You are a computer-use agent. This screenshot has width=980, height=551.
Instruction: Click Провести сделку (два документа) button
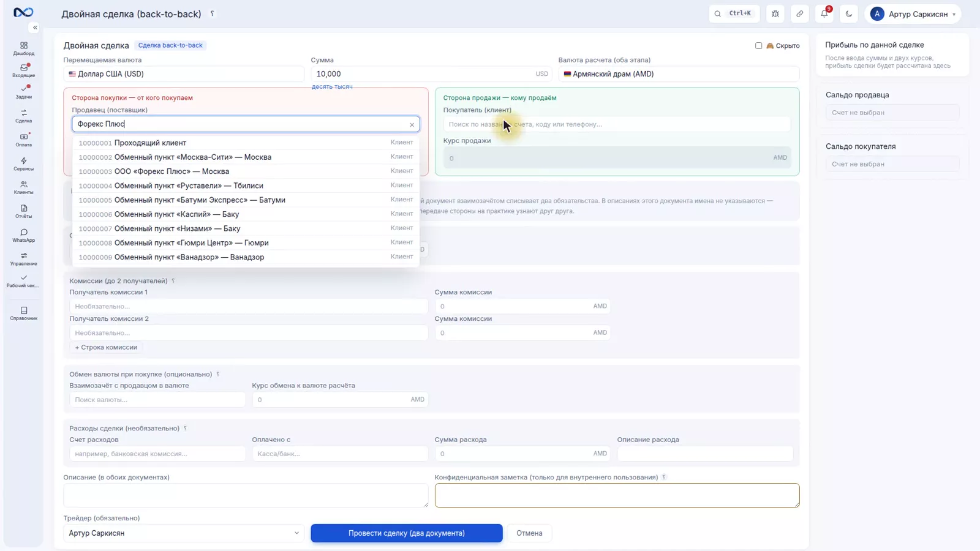coord(407,533)
